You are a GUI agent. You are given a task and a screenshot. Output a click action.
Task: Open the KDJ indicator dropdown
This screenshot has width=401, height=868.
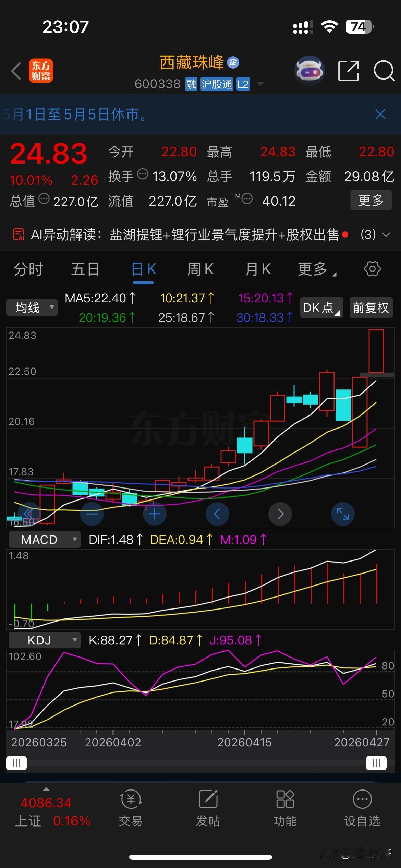[x=44, y=640]
